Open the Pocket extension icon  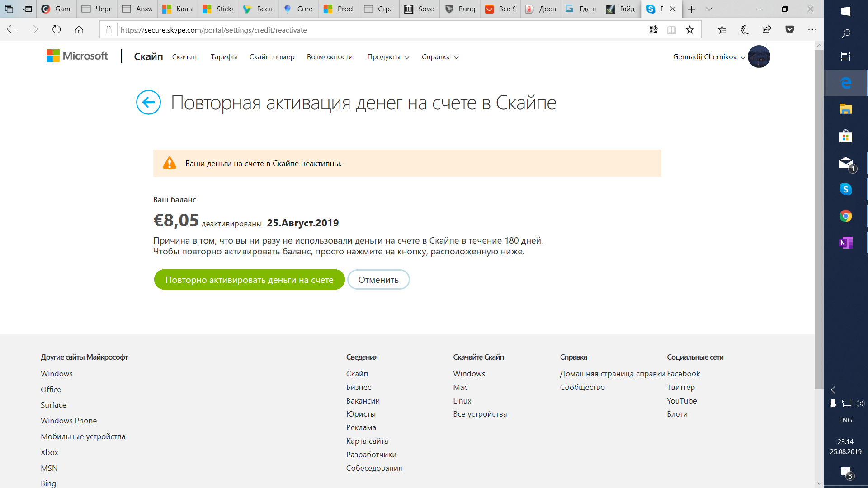(790, 30)
